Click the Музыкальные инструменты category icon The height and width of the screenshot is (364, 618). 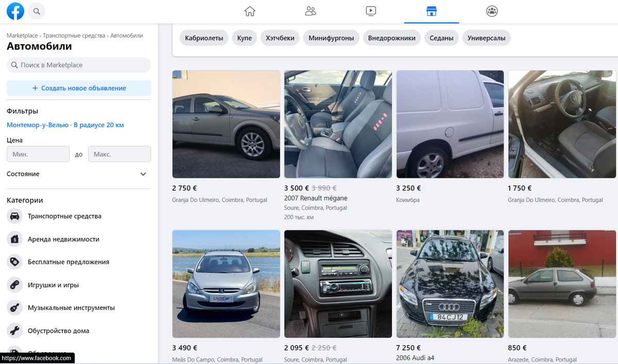14,307
